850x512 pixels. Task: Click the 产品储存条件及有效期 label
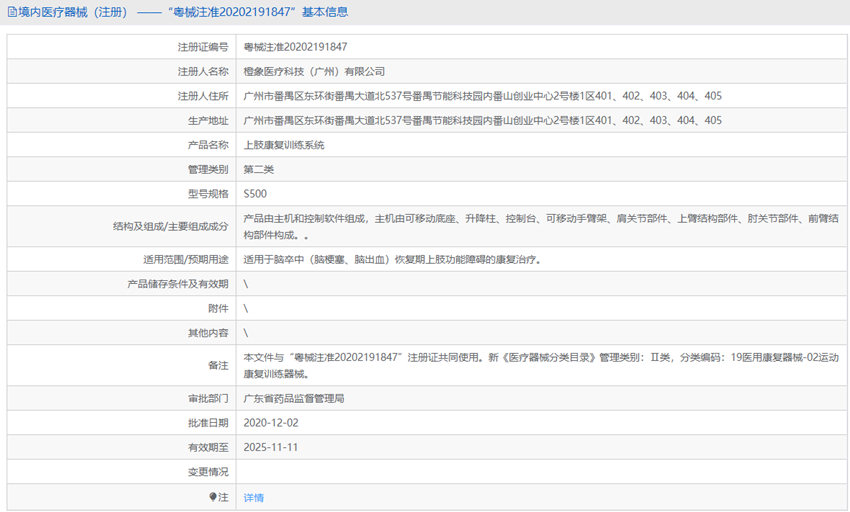178,284
